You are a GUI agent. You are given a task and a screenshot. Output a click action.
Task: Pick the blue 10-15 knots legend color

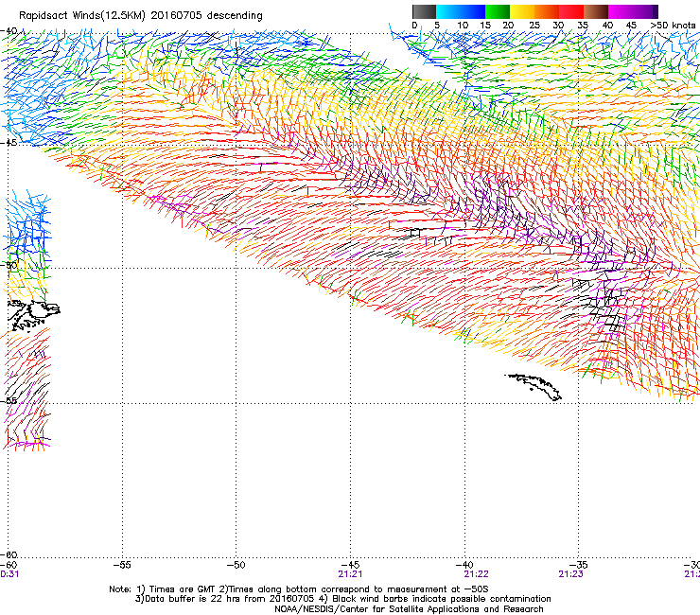tap(473, 11)
